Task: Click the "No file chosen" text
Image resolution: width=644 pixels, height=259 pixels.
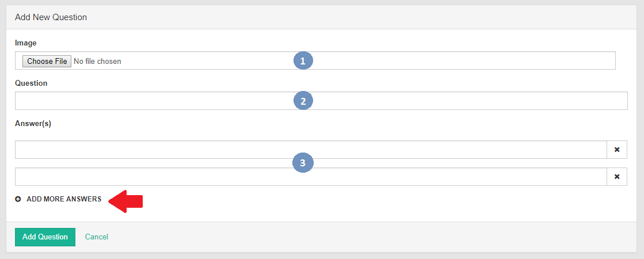Action: point(97,61)
